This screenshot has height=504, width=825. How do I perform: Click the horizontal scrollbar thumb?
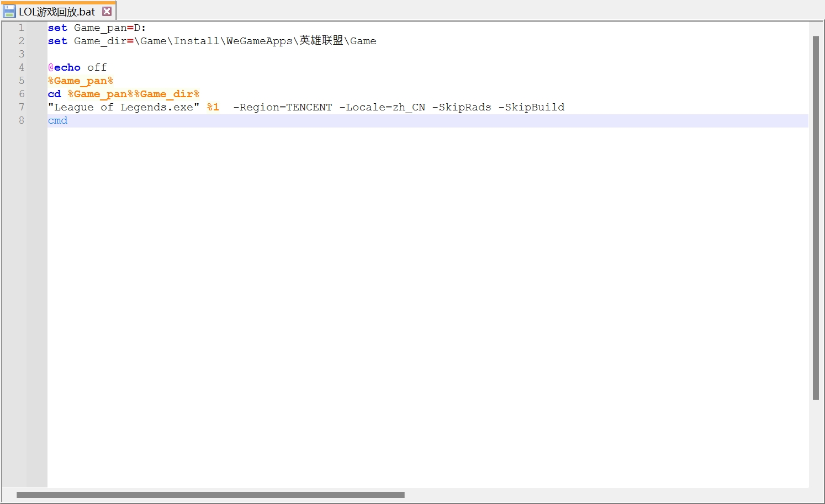(210, 495)
